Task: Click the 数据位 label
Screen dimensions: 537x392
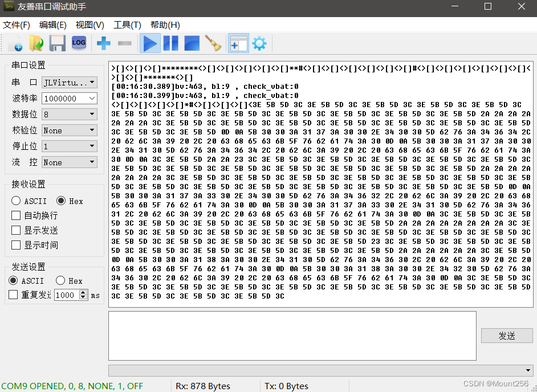Action: tap(25, 115)
